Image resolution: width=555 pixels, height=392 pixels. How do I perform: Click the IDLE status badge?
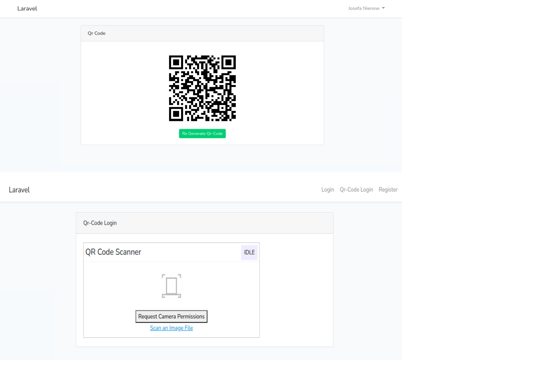click(249, 252)
